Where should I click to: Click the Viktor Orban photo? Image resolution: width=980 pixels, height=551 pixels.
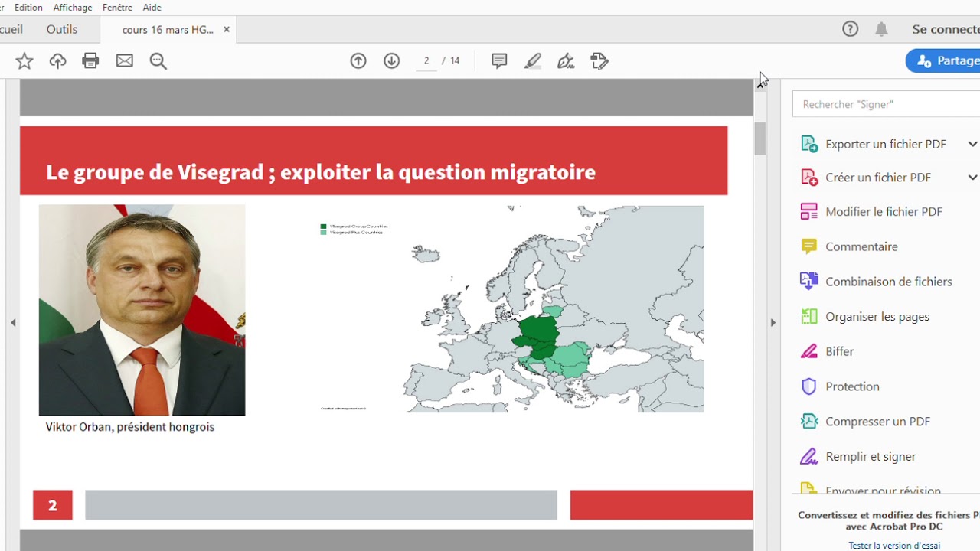pos(142,310)
